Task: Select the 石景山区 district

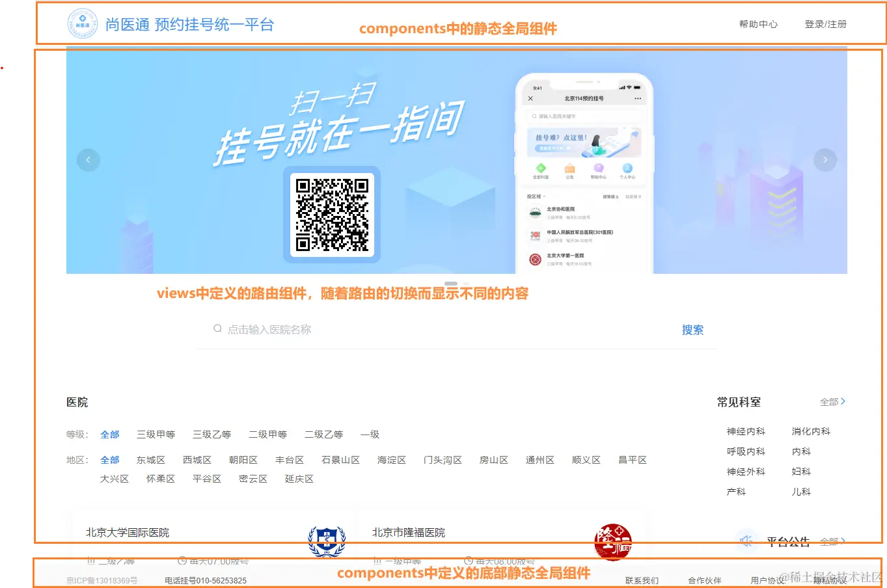Action: 340,460
